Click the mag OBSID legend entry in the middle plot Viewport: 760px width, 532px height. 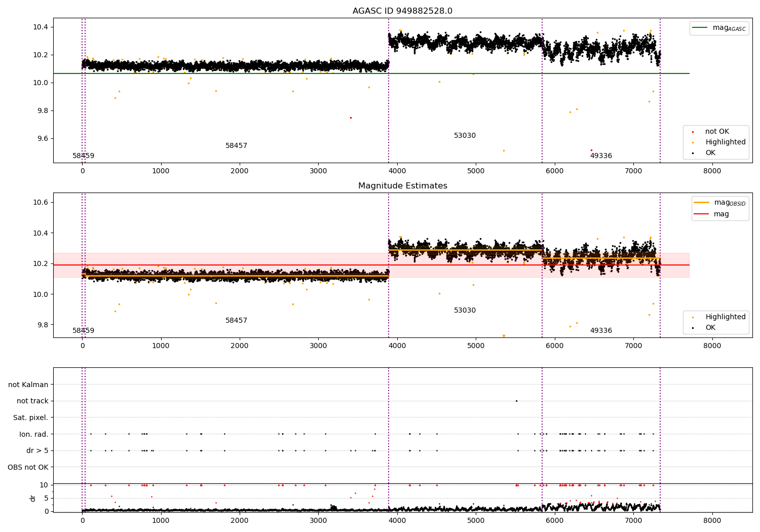click(720, 203)
